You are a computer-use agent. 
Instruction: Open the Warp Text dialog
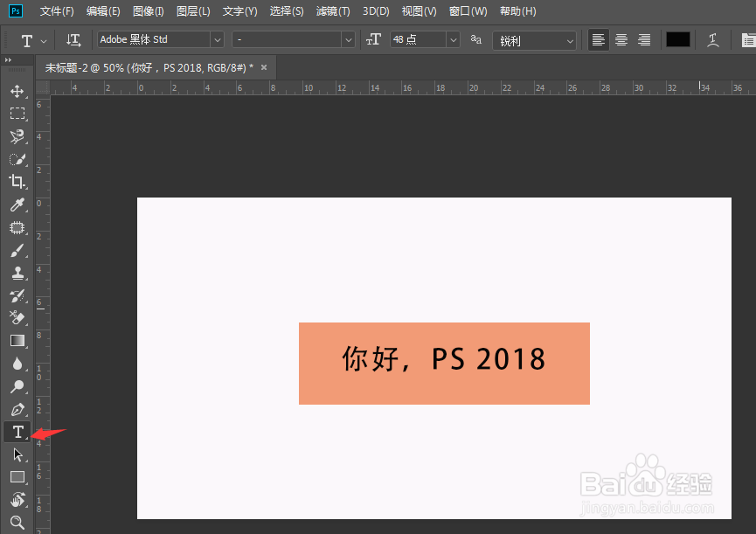coord(712,39)
